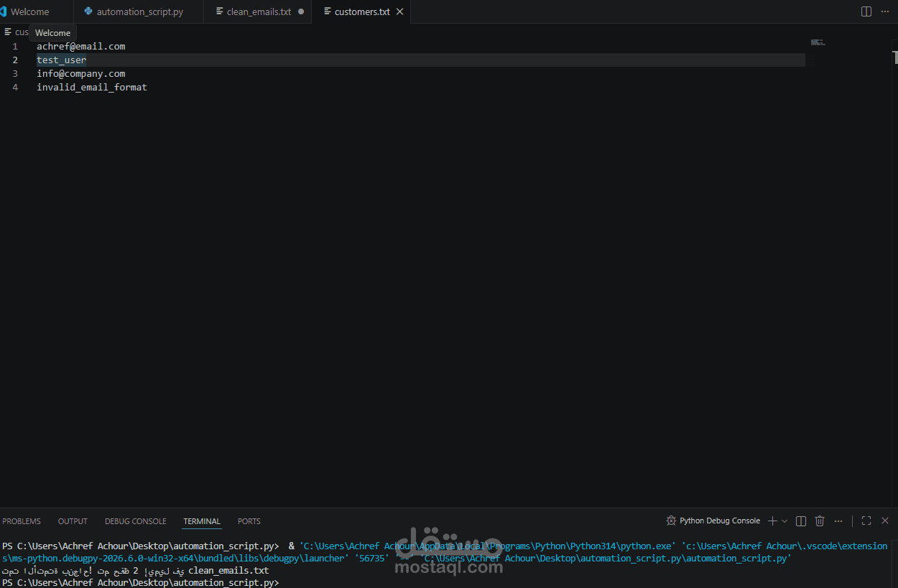Open the automation_script.py tab
898x588 pixels.
tap(139, 11)
